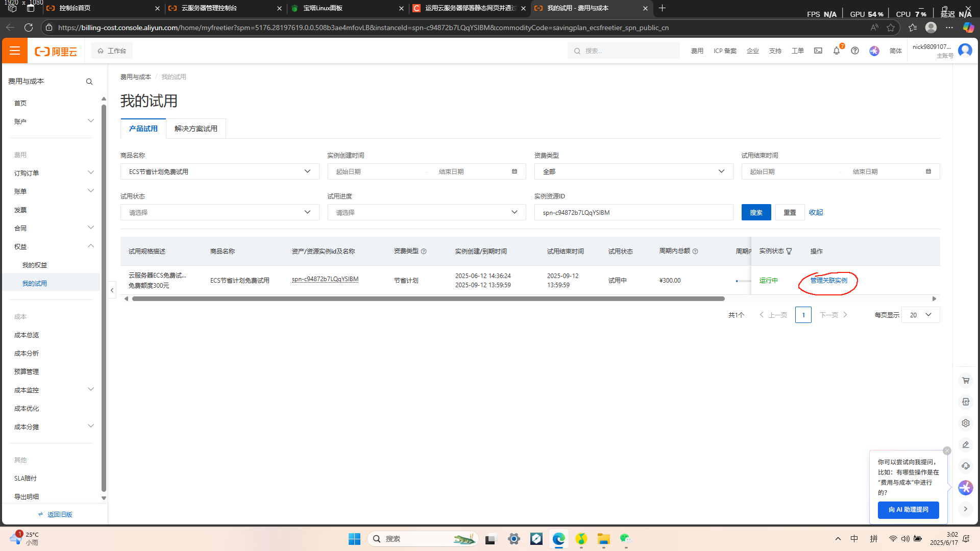The image size is (980, 551).
Task: Click the table horizontal scrollbar
Action: tap(428, 298)
